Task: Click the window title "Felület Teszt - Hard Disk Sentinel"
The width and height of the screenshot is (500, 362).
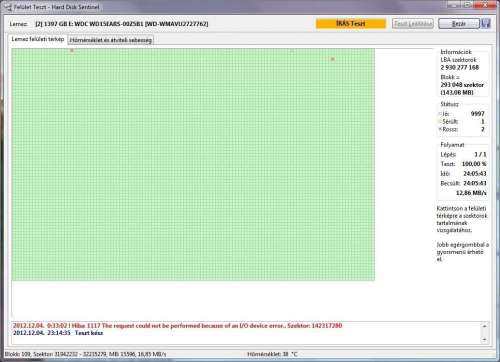Action: [x=57, y=7]
